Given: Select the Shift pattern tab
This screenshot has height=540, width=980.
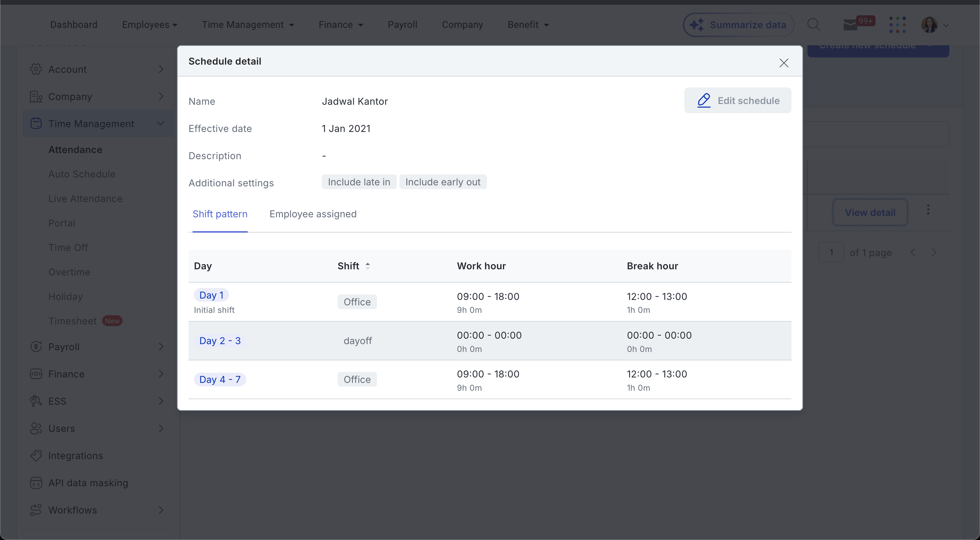Looking at the screenshot, I should (x=220, y=214).
